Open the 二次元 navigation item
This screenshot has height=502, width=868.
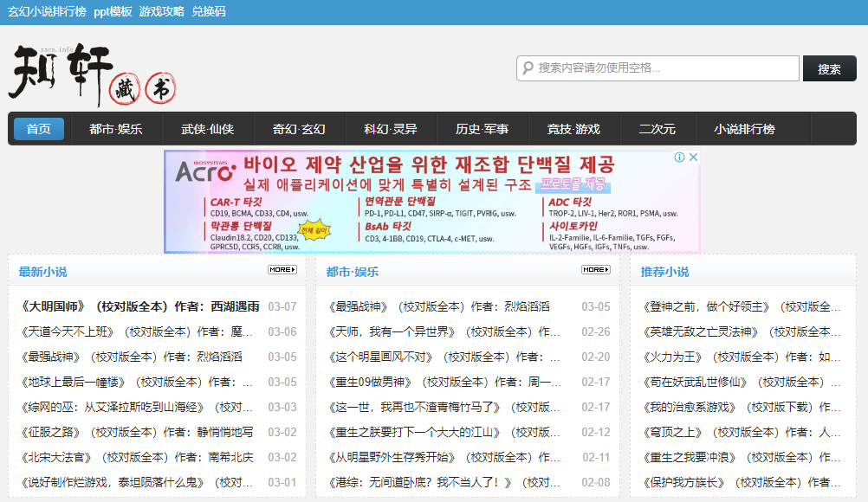click(657, 129)
